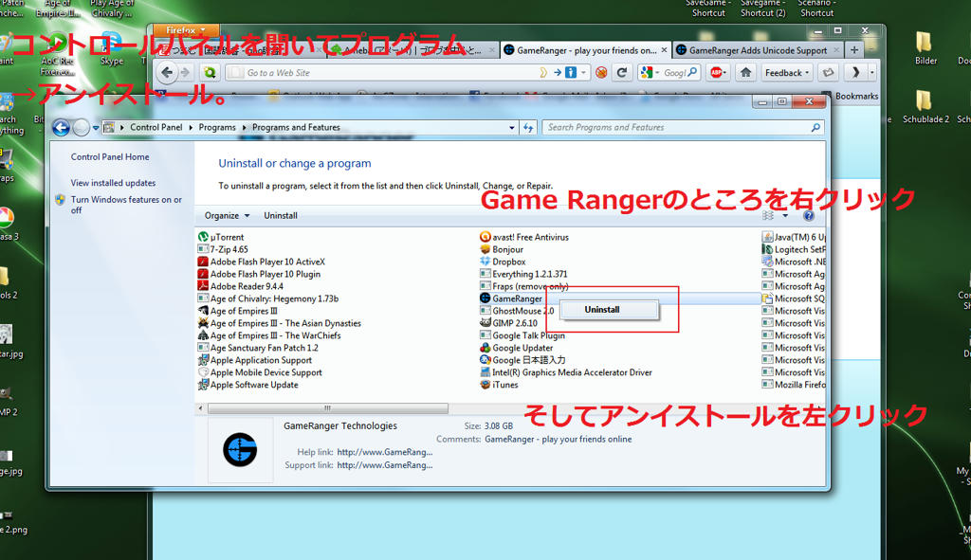Click the large GameRanger logo thumbnail

(240, 448)
